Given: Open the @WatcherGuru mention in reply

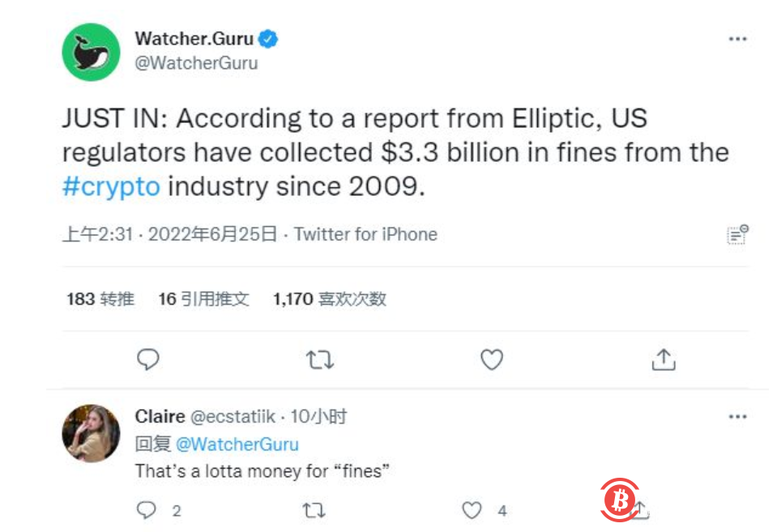Looking at the screenshot, I should point(237,444).
